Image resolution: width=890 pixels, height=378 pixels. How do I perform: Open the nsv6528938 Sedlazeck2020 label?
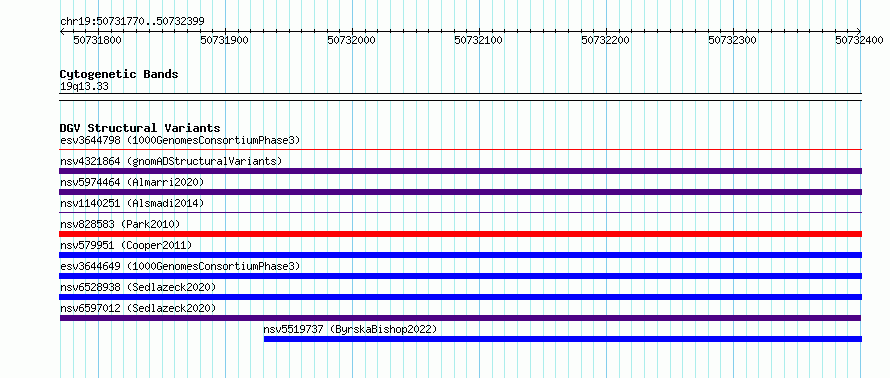pyautogui.click(x=138, y=287)
